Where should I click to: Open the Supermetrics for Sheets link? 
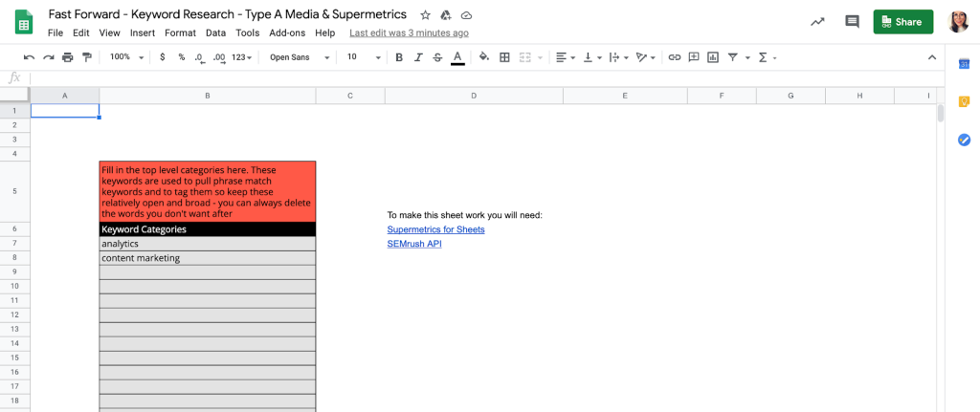click(435, 229)
